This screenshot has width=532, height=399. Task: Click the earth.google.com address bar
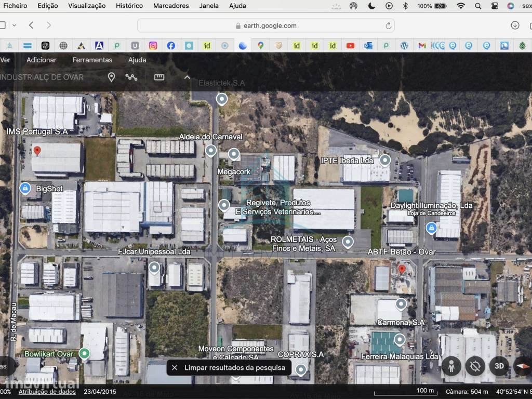(266, 26)
